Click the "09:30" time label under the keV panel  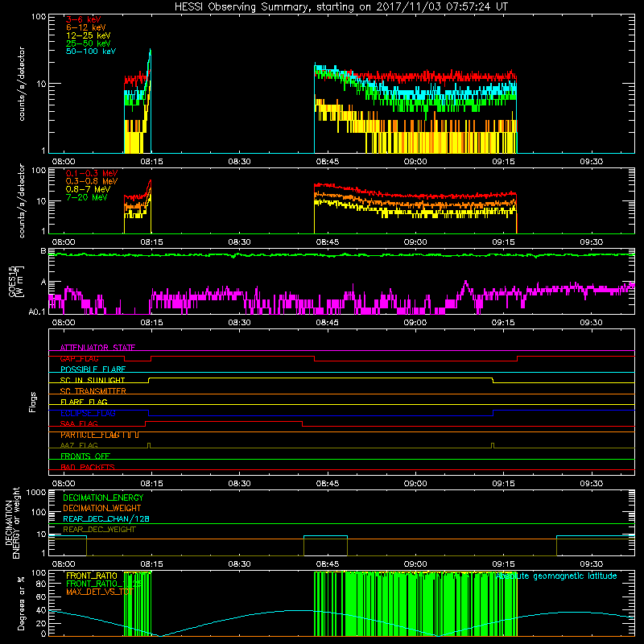[592, 162]
